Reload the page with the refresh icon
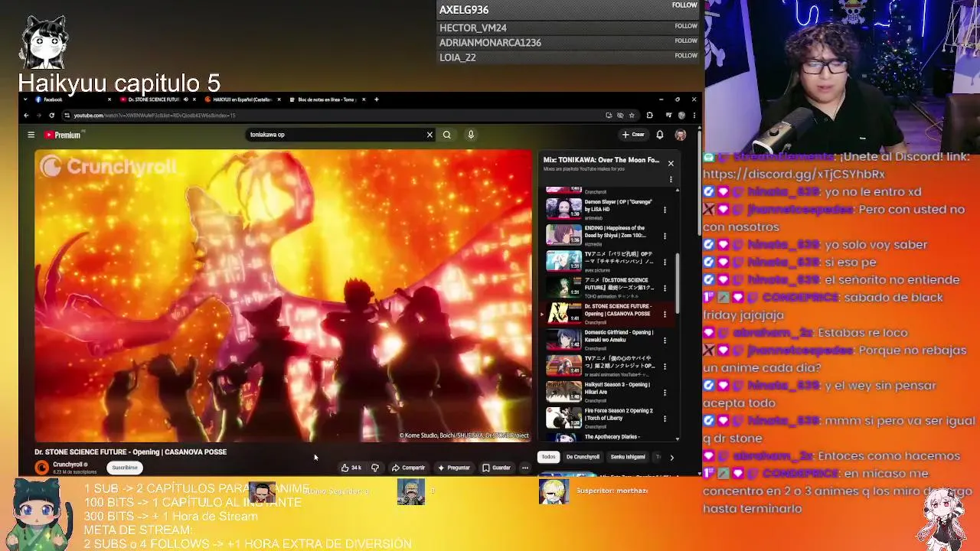 tap(51, 116)
